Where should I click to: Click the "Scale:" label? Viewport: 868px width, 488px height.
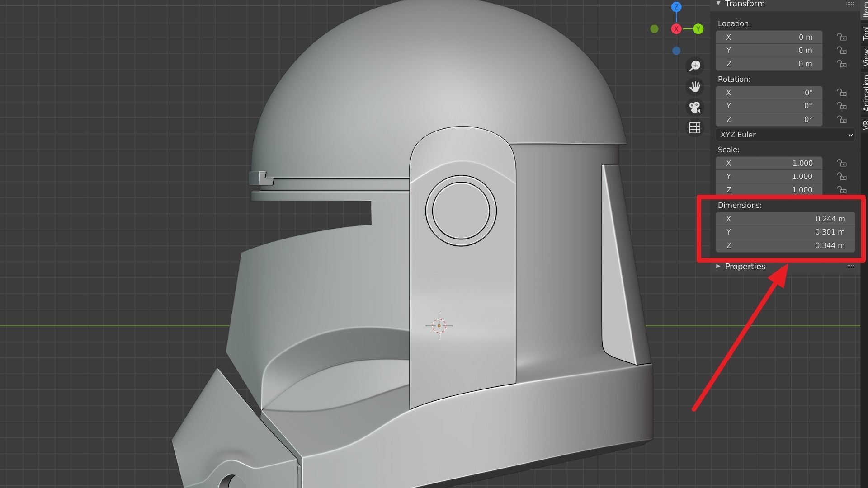point(728,150)
